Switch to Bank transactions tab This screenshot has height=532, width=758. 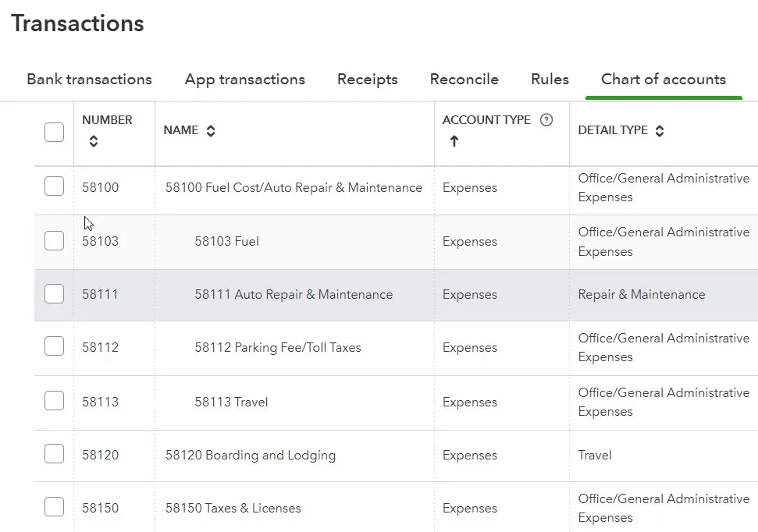(x=89, y=80)
